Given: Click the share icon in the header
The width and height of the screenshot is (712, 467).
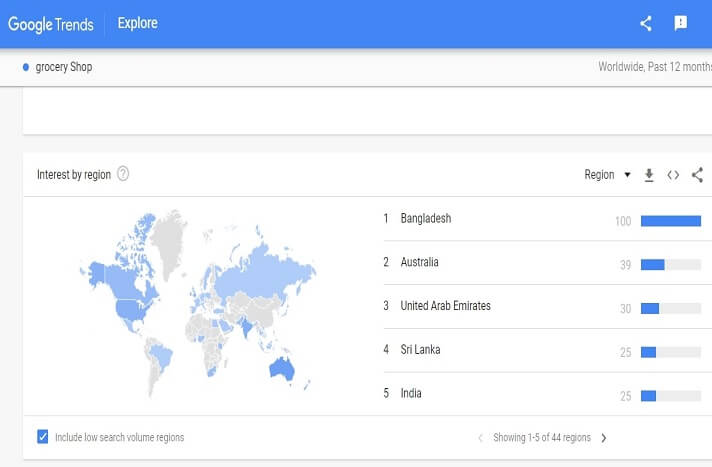Looking at the screenshot, I should (x=646, y=23).
